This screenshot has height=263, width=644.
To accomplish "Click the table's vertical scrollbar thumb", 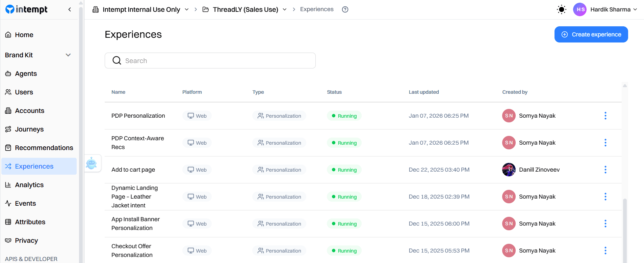I will [x=625, y=231].
